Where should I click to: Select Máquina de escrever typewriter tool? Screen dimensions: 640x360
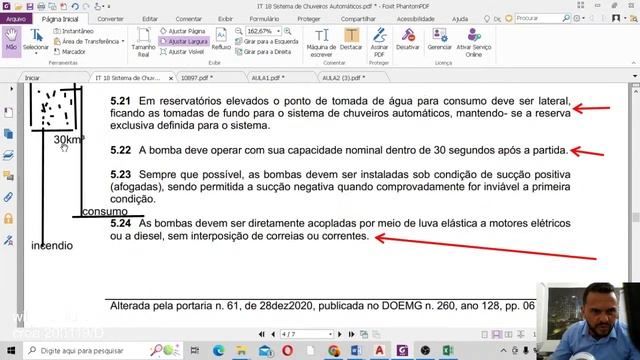pos(321,42)
